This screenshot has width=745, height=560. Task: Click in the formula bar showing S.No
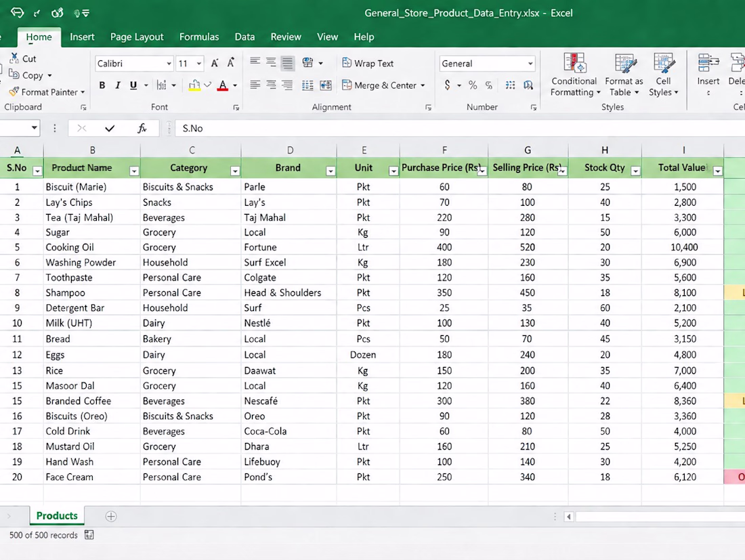[x=460, y=128]
